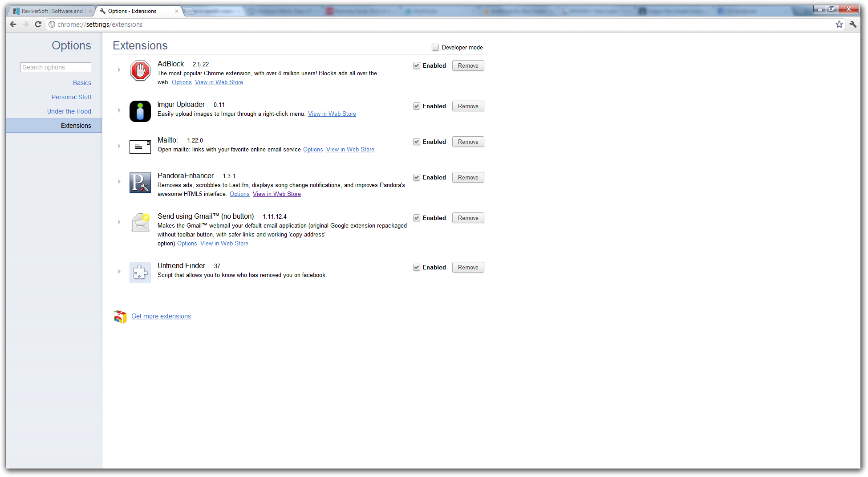
Task: Open PandoraEnhancer Options link
Action: [x=239, y=194]
